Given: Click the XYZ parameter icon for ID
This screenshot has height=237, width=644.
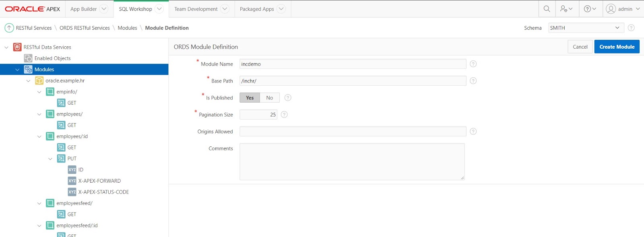Looking at the screenshot, I should (x=72, y=170).
